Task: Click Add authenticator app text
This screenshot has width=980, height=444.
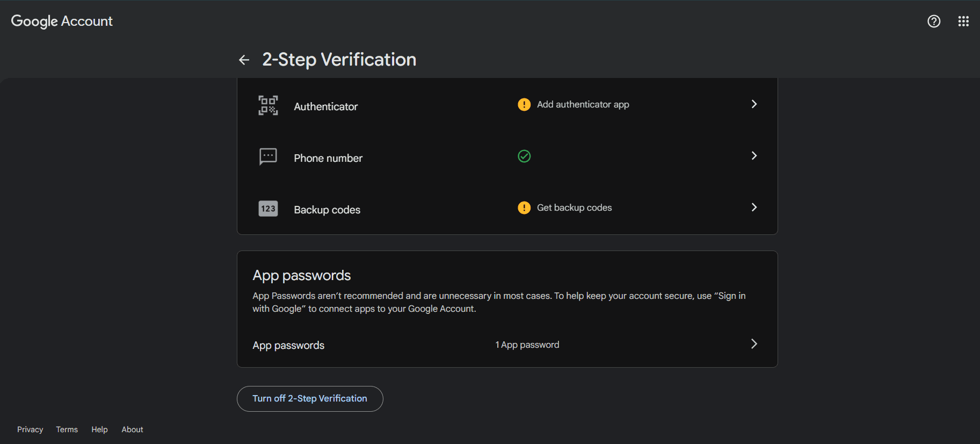Action: click(x=583, y=104)
